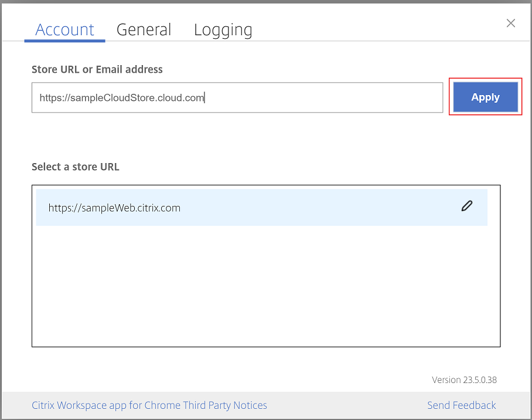This screenshot has width=532, height=420.
Task: Close the settings dialog with the X
Action: click(x=511, y=23)
